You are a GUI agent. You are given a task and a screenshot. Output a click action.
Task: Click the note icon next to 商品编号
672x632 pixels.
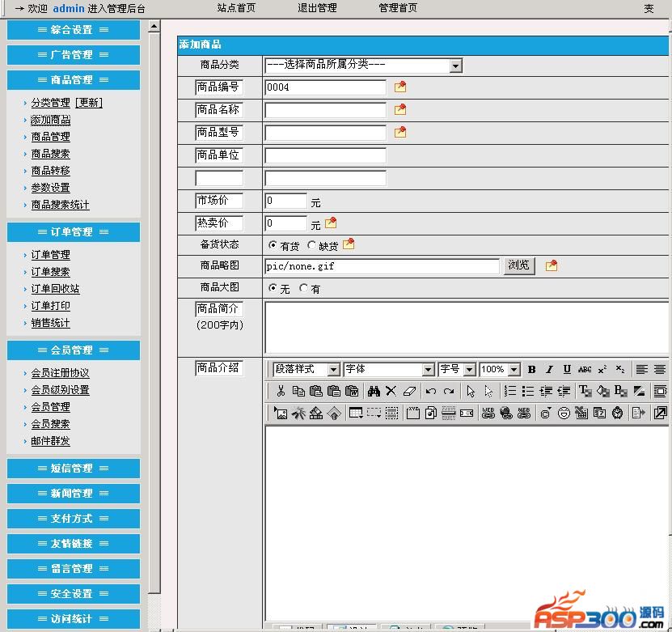pyautogui.click(x=399, y=87)
